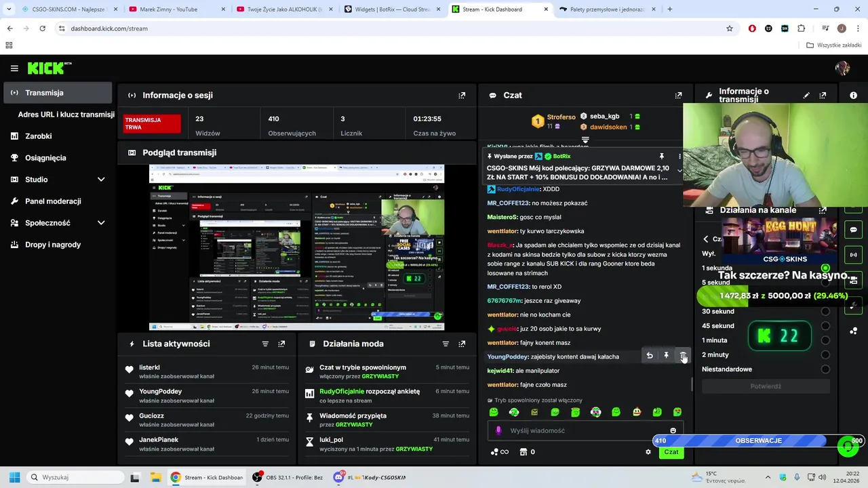The image size is (868, 488).
Task: Insert first green Kick emote
Action: [494, 412]
